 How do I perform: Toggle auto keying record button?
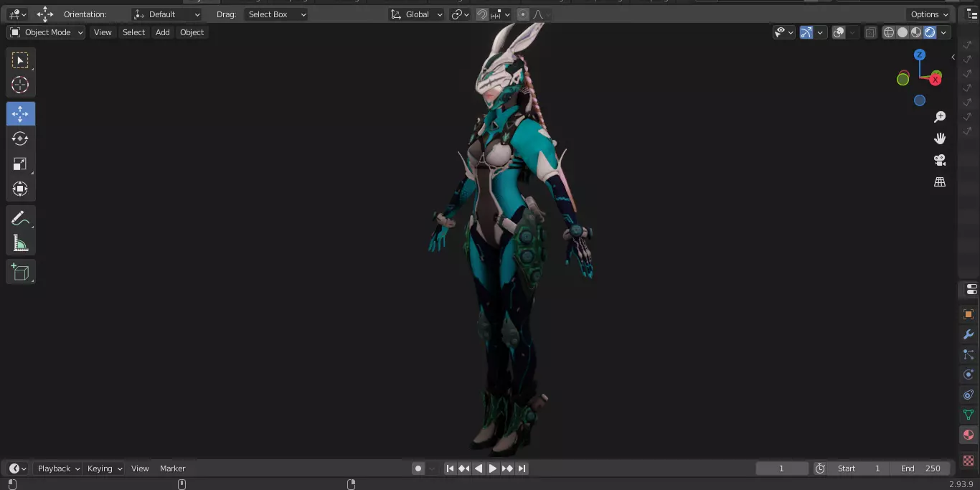418,468
